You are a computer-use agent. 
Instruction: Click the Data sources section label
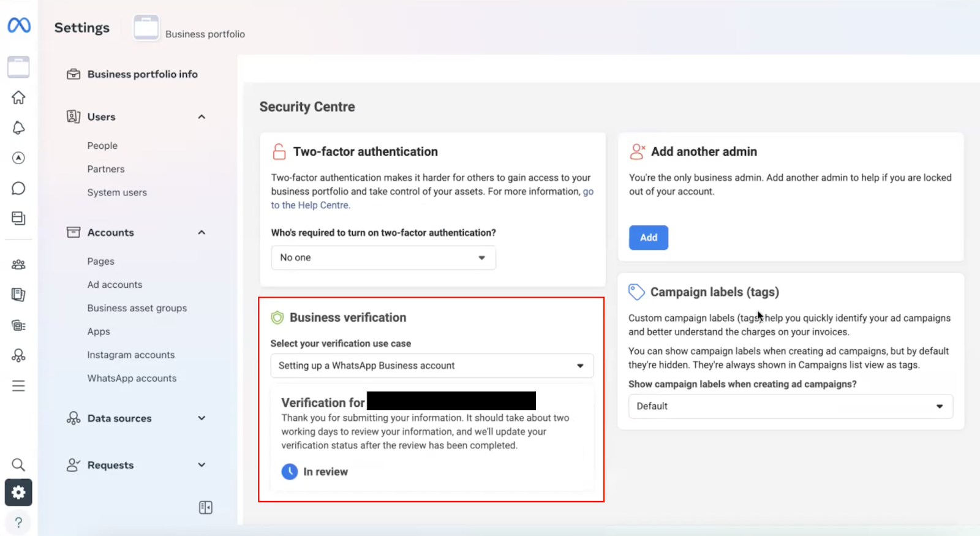[119, 418]
